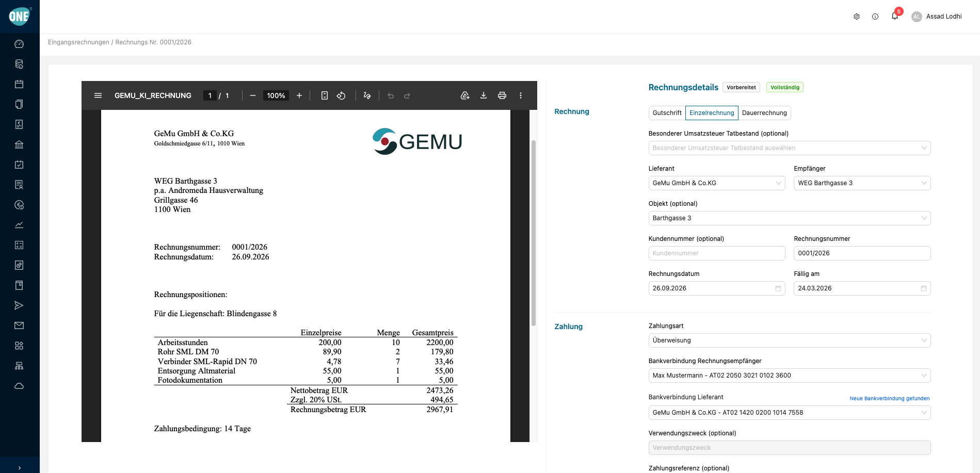Open the paper plane send icon
Screen dimensions: 980x473
tap(19, 305)
